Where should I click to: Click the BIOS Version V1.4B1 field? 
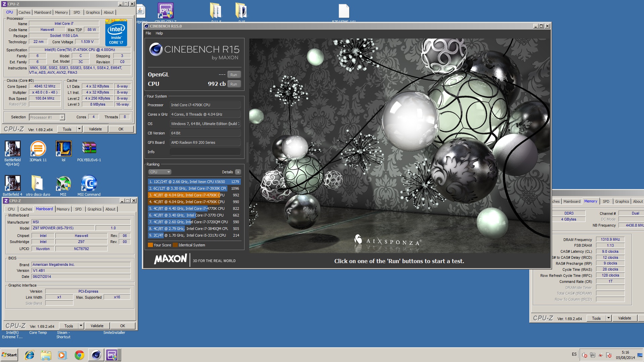pyautogui.click(x=81, y=270)
